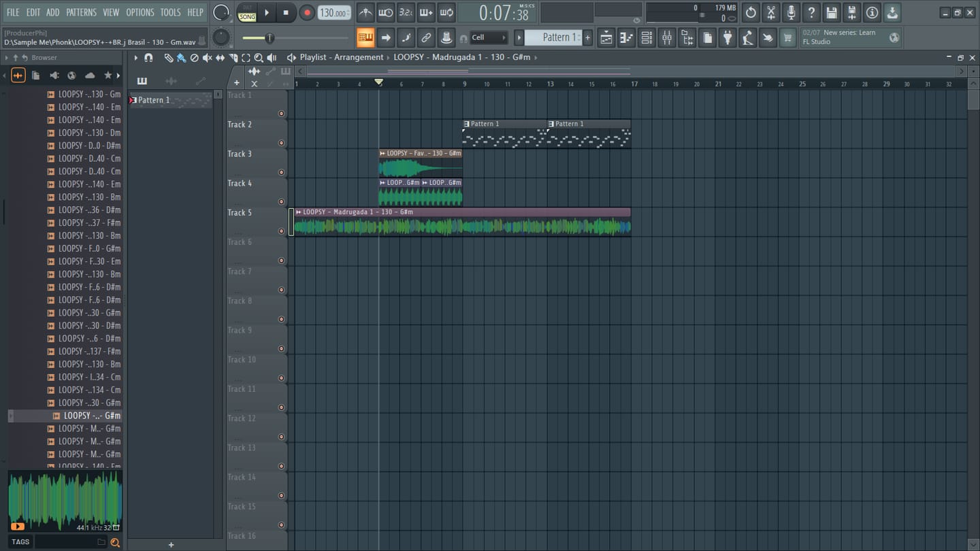
Task: Toggle the playlist snap magnet
Action: (148, 58)
